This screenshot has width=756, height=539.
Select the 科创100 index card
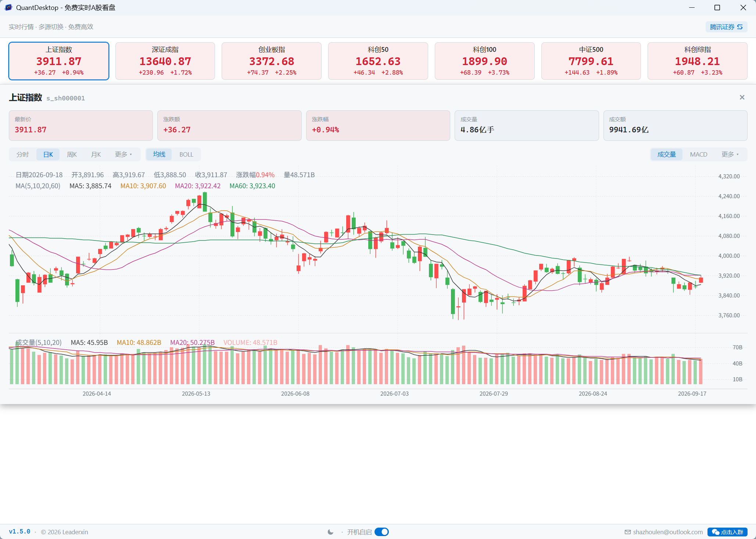point(484,61)
